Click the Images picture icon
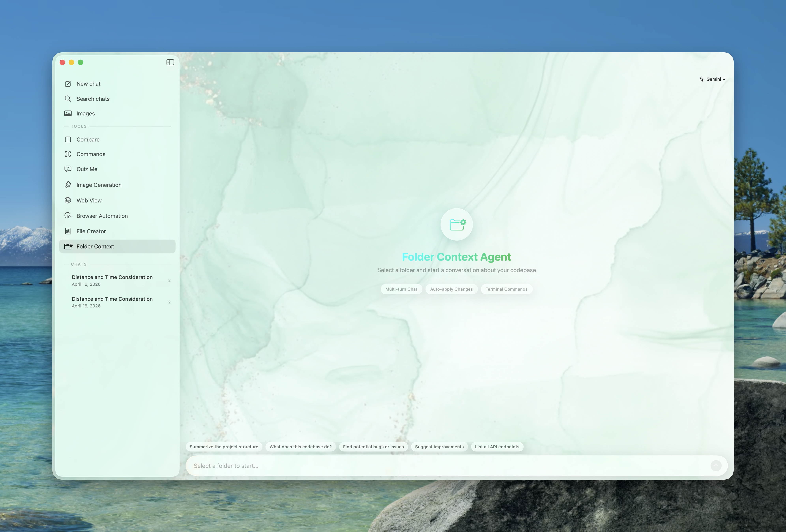Screen dimensions: 786x532 (68, 113)
